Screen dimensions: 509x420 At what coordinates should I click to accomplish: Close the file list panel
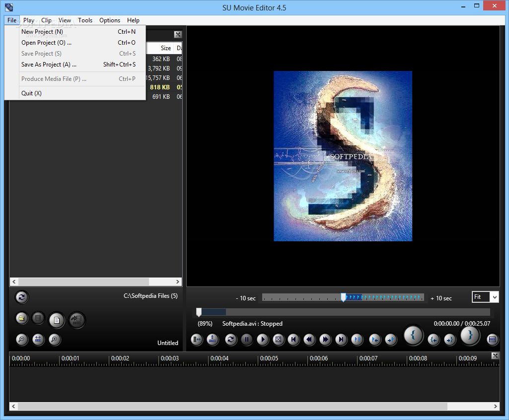pyautogui.click(x=178, y=34)
